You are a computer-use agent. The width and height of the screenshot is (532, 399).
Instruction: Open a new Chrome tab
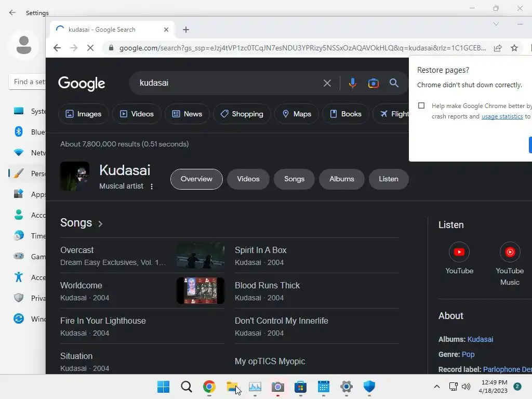point(186,30)
